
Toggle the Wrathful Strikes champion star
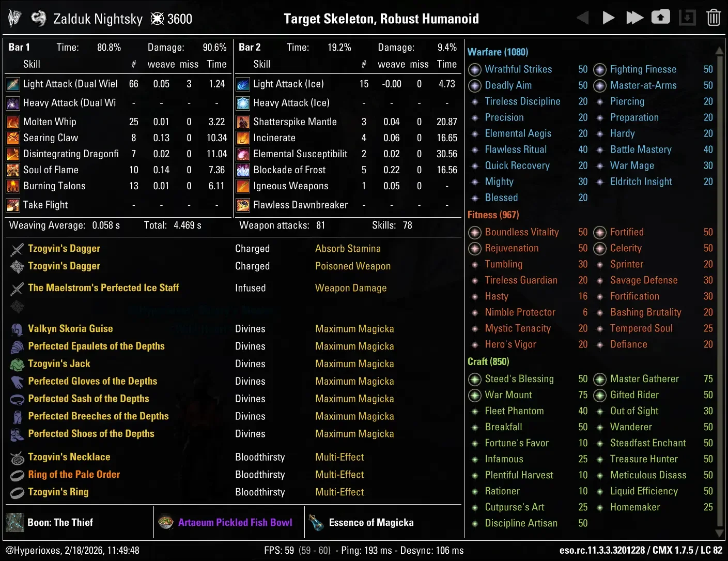[x=474, y=69]
